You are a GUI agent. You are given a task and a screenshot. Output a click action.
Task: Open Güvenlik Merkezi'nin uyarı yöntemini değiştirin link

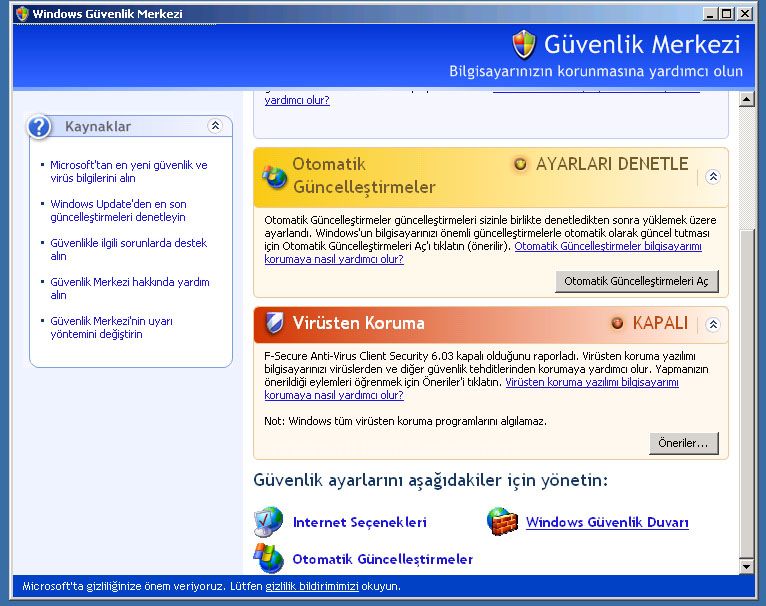point(111,327)
